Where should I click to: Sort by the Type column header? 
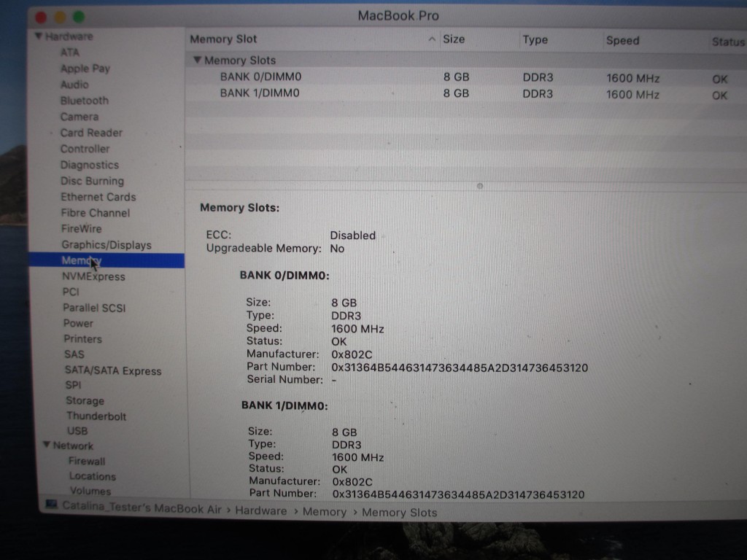[x=535, y=40]
